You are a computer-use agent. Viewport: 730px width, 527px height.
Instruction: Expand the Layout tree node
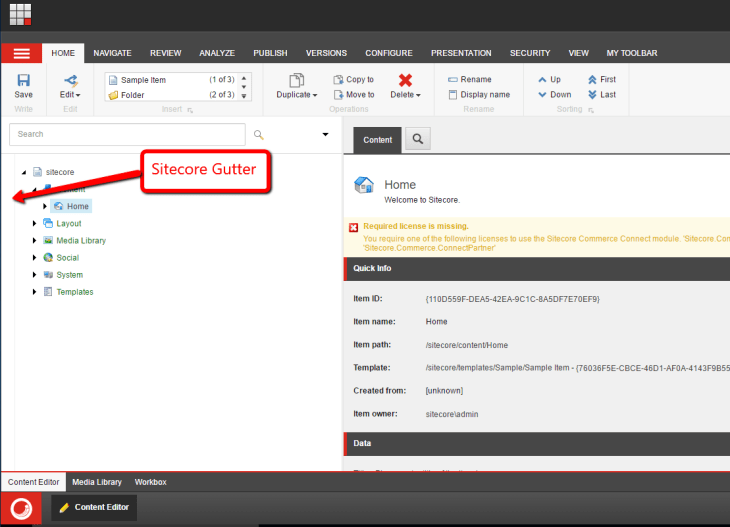click(34, 223)
